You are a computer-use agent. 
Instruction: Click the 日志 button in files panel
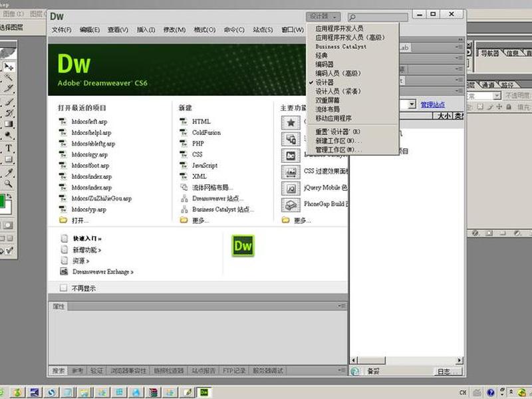[x=448, y=372]
